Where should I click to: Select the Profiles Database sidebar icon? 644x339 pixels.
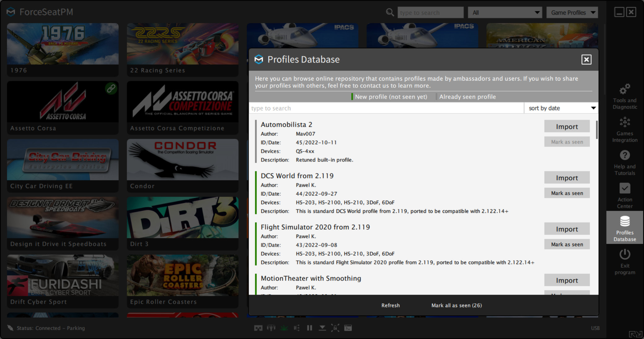(624, 222)
